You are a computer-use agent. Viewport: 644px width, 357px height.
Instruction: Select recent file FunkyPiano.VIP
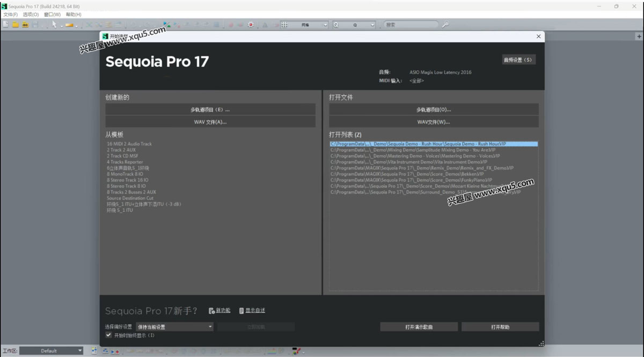412,180
